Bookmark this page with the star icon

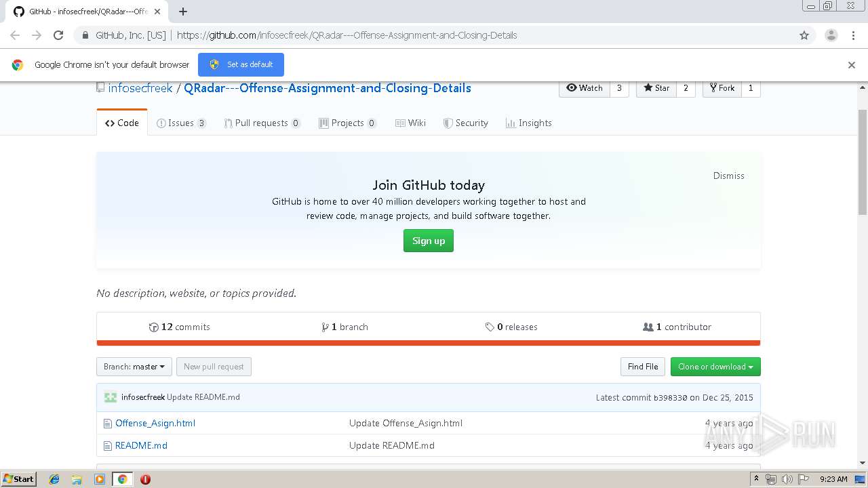click(804, 35)
